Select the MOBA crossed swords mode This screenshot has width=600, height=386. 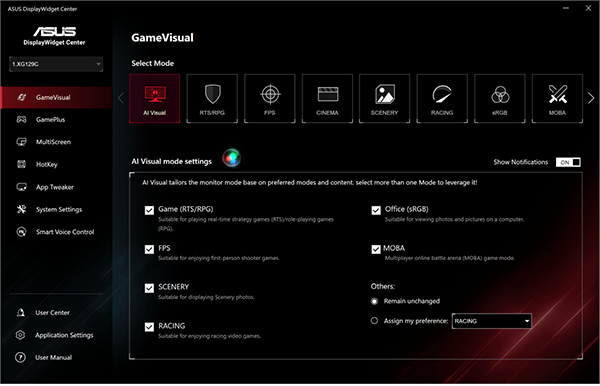pos(557,98)
